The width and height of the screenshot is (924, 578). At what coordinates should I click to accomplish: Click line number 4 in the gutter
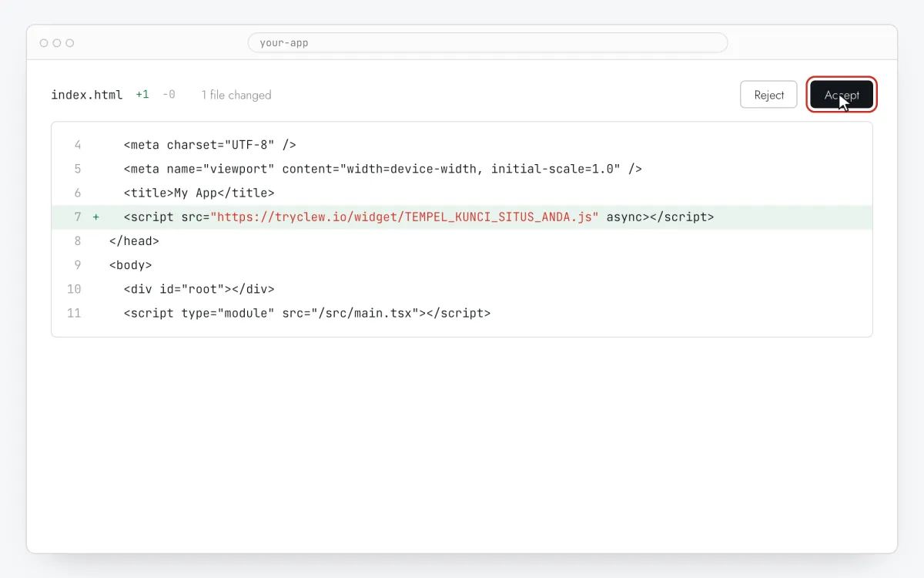click(77, 145)
